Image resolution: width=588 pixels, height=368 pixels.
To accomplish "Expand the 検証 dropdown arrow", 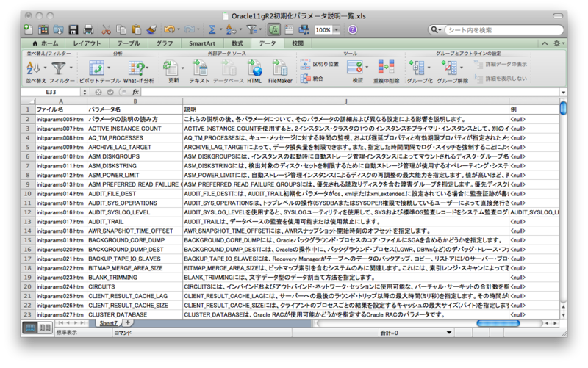I will pos(367,68).
